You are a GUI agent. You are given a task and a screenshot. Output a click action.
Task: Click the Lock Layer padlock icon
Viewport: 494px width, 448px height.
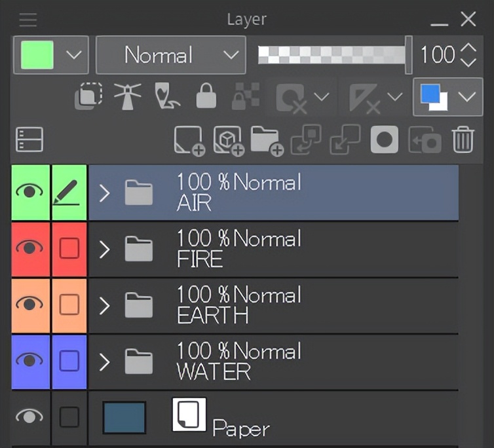coord(206,97)
